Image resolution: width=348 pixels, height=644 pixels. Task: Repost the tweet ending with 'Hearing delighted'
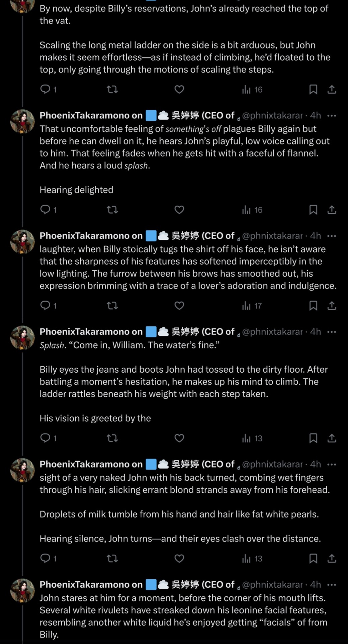(112, 210)
